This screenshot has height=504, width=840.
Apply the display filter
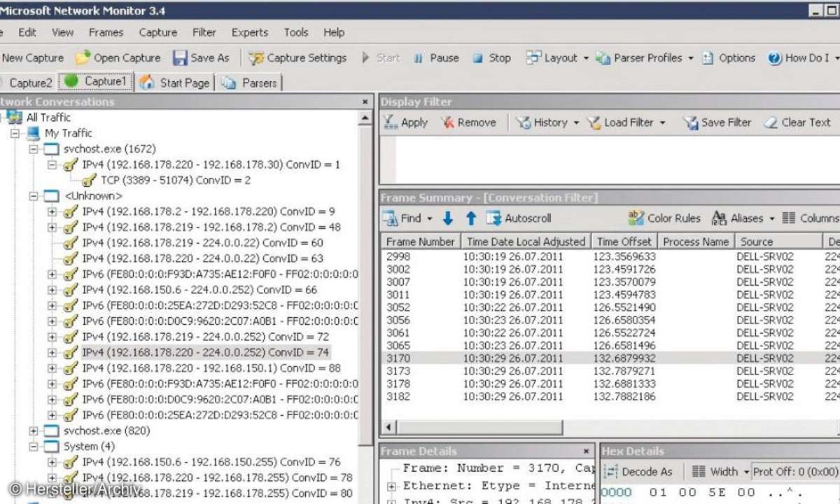(x=405, y=122)
